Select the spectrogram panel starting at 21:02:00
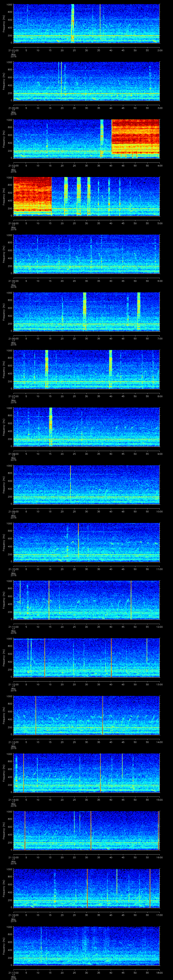This screenshot has width=173, height=980. (x=87, y=81)
